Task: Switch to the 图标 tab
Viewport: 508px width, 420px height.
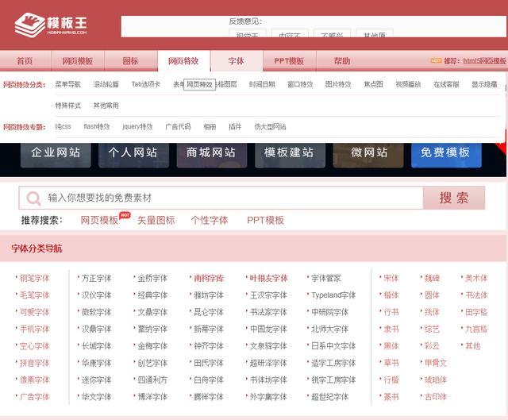Action: tap(130, 61)
